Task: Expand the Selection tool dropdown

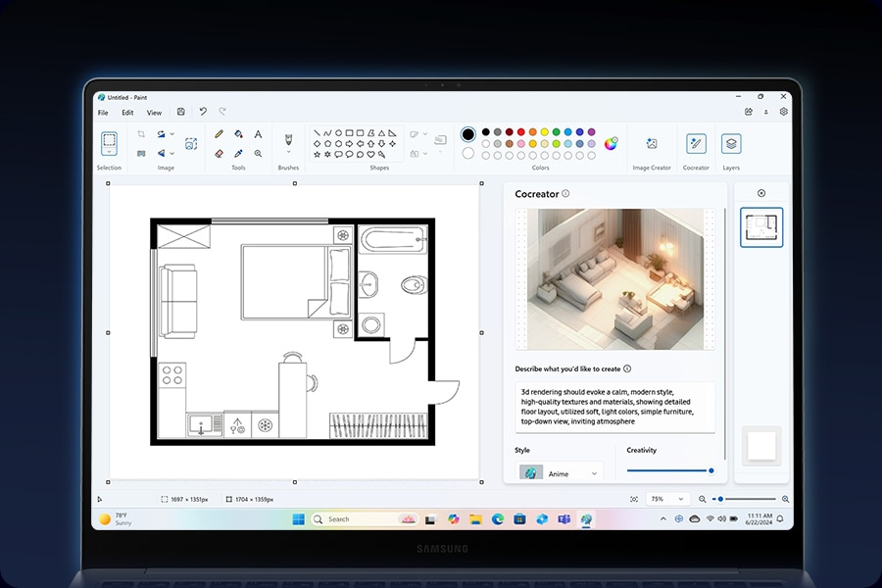Action: click(109, 151)
